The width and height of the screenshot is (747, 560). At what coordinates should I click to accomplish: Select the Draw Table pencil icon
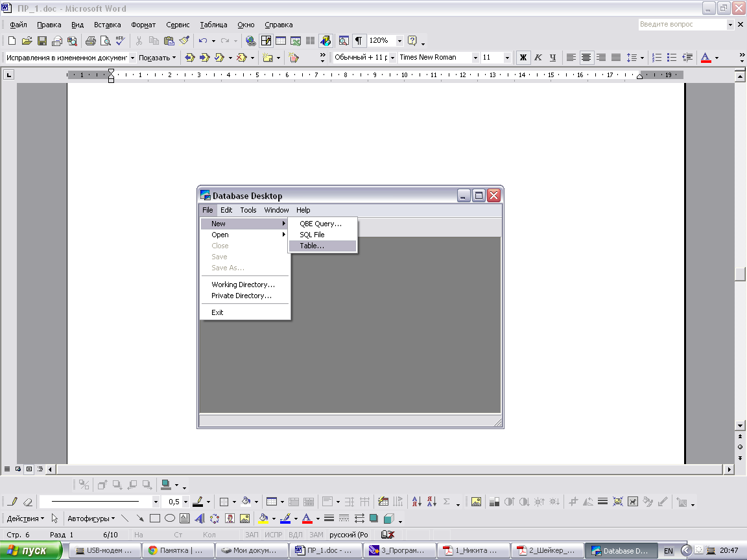[x=13, y=502]
